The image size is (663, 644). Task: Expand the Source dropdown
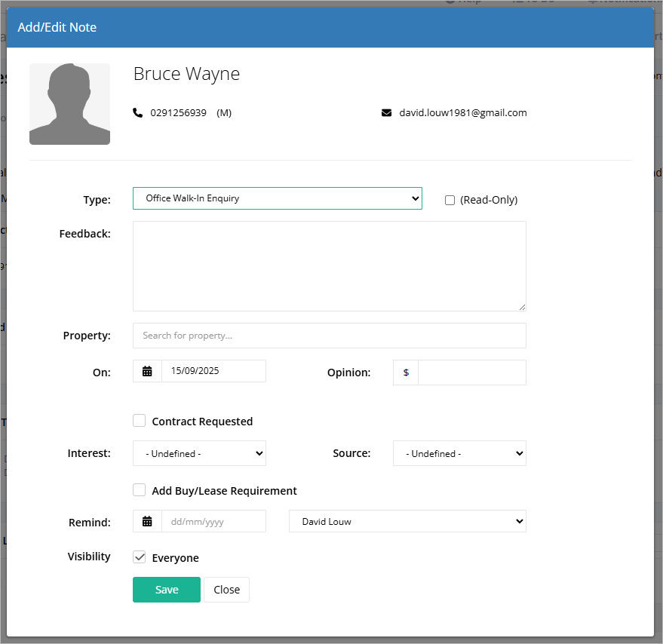click(459, 453)
